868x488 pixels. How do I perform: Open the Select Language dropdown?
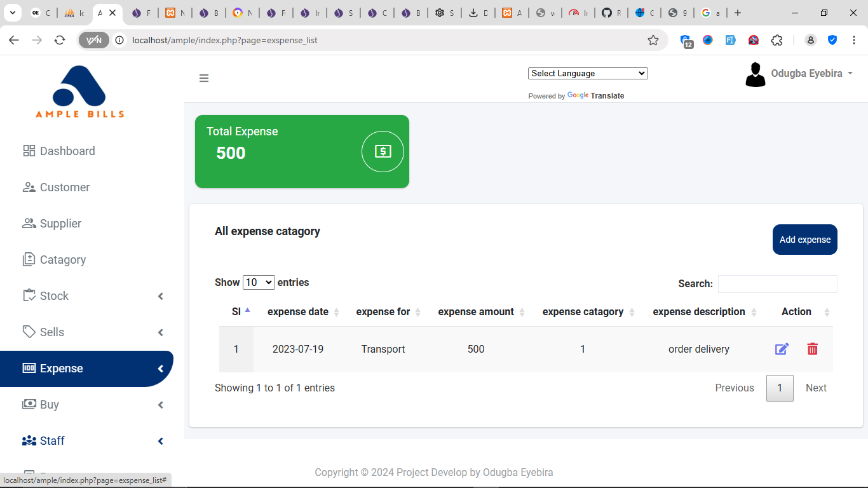[587, 73]
